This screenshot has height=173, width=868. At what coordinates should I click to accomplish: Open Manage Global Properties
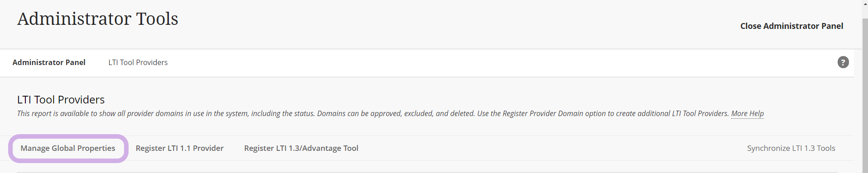[x=68, y=148]
